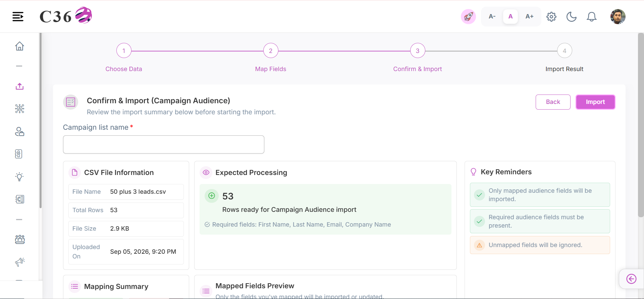Open the lightbulb ideas icon in sidebar
This screenshot has width=644, height=299.
click(x=19, y=177)
